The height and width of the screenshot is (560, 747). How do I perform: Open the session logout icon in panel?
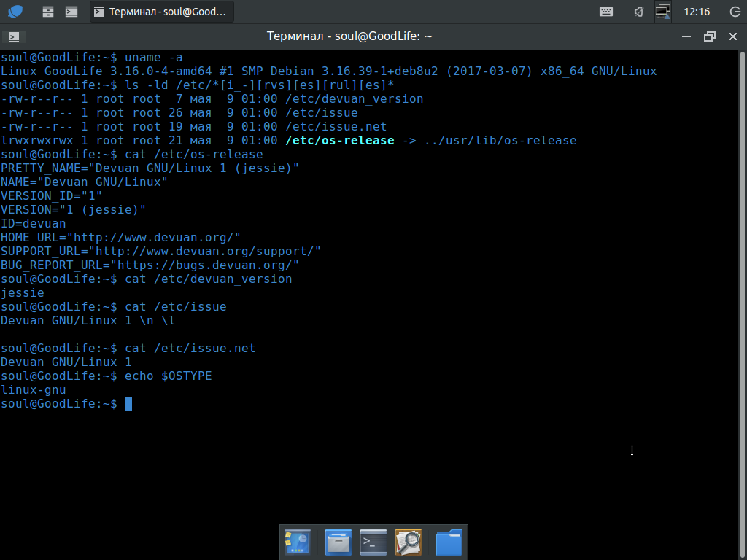[x=735, y=12]
